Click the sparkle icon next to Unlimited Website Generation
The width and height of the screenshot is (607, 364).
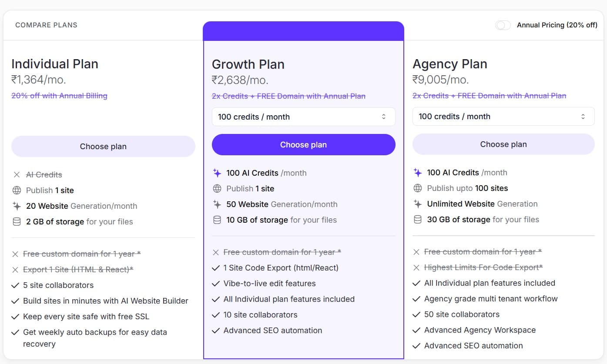(418, 204)
